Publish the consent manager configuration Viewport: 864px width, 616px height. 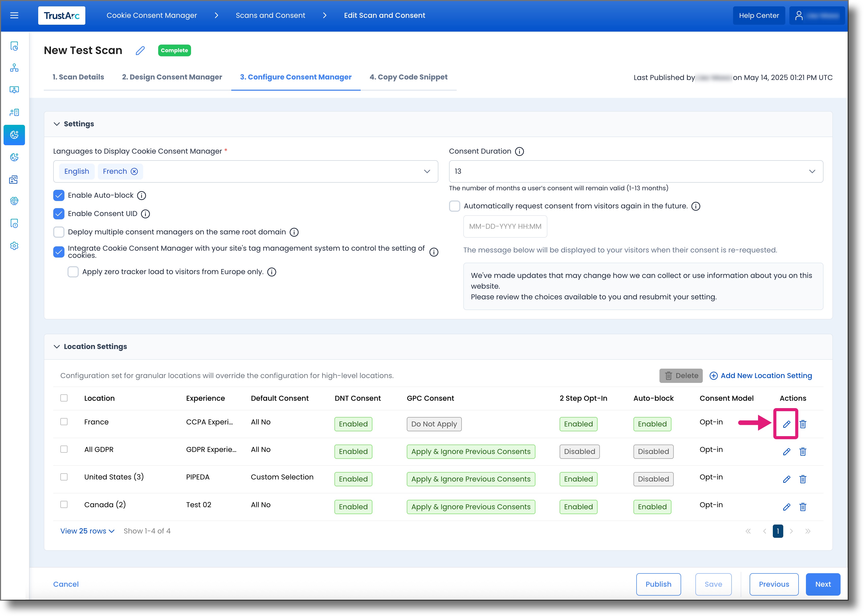tap(658, 584)
